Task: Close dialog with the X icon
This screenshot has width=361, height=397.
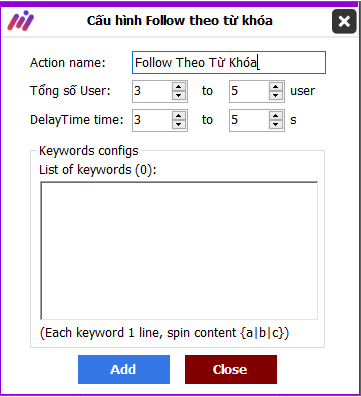Action: 344,21
